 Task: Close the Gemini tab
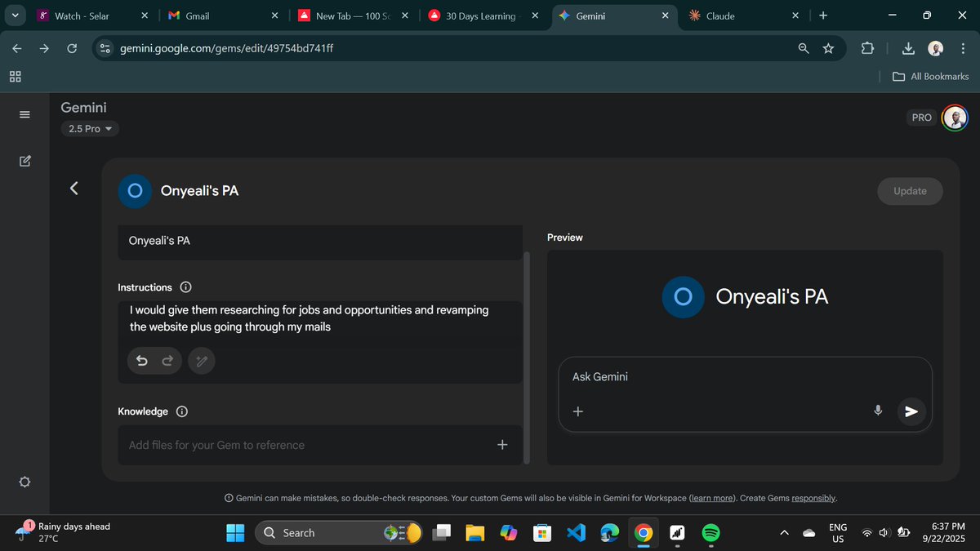665,16
